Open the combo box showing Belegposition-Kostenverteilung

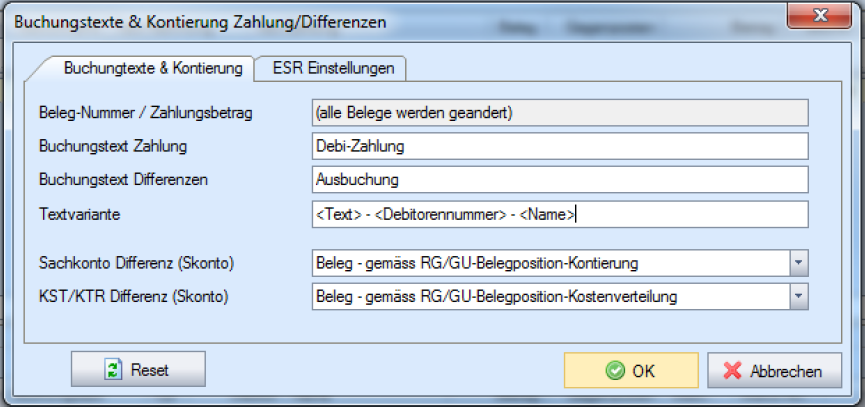click(550, 296)
